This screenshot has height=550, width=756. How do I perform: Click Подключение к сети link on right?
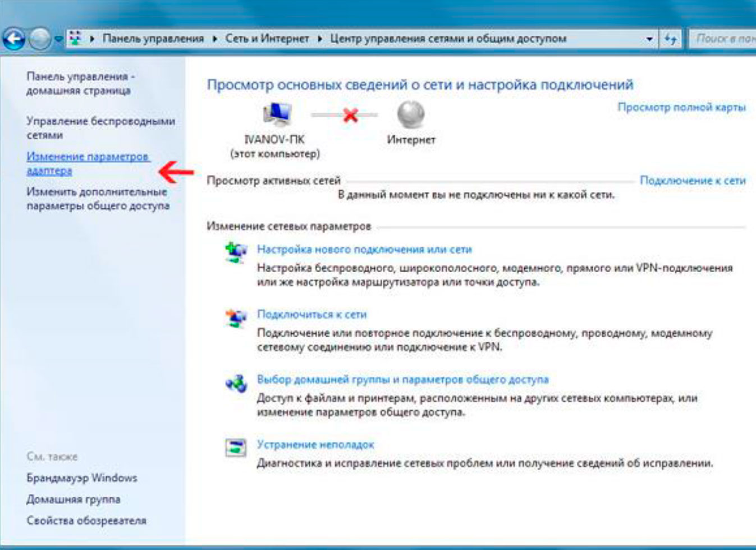pos(693,180)
